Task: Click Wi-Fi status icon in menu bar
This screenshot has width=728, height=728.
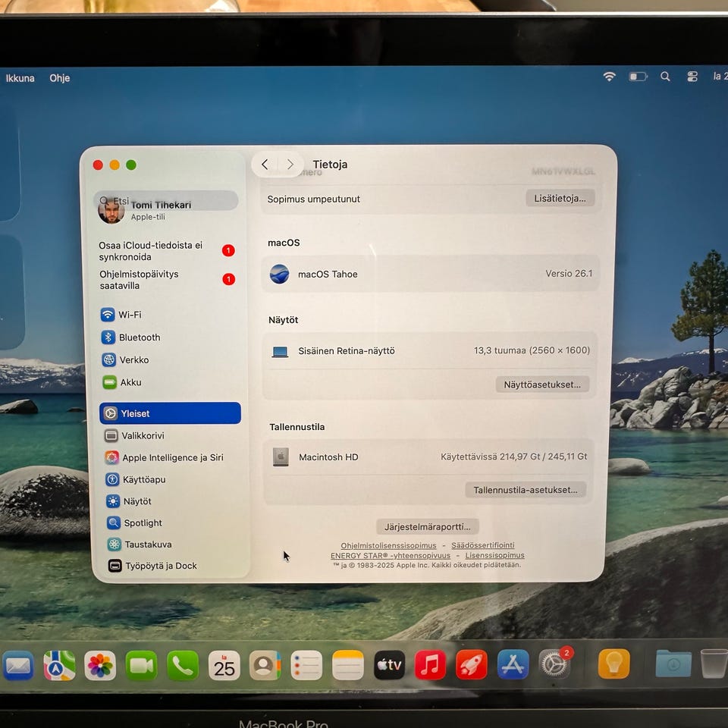Action: (609, 77)
